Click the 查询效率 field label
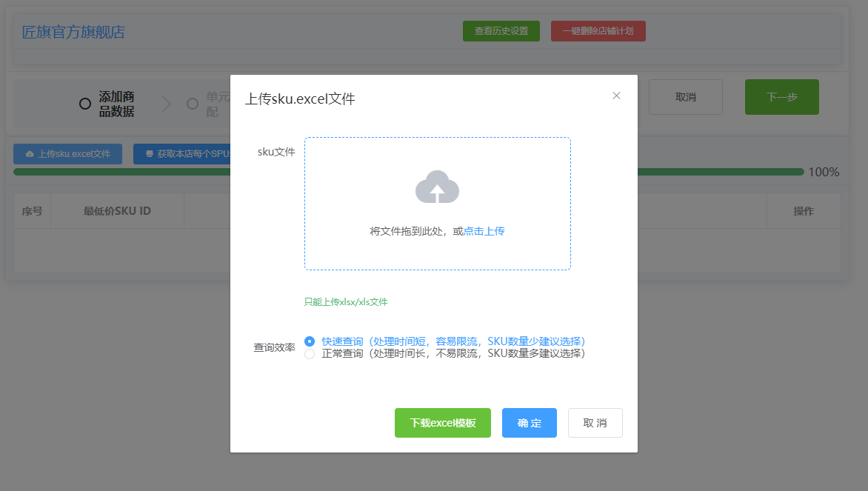This screenshot has width=868, height=491. (274, 347)
